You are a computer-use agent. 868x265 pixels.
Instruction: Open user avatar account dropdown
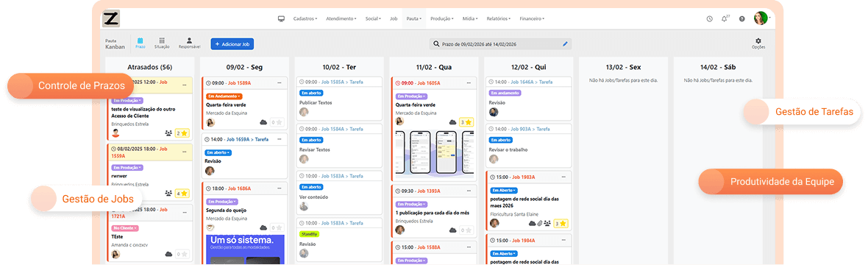pyautogui.click(x=762, y=18)
